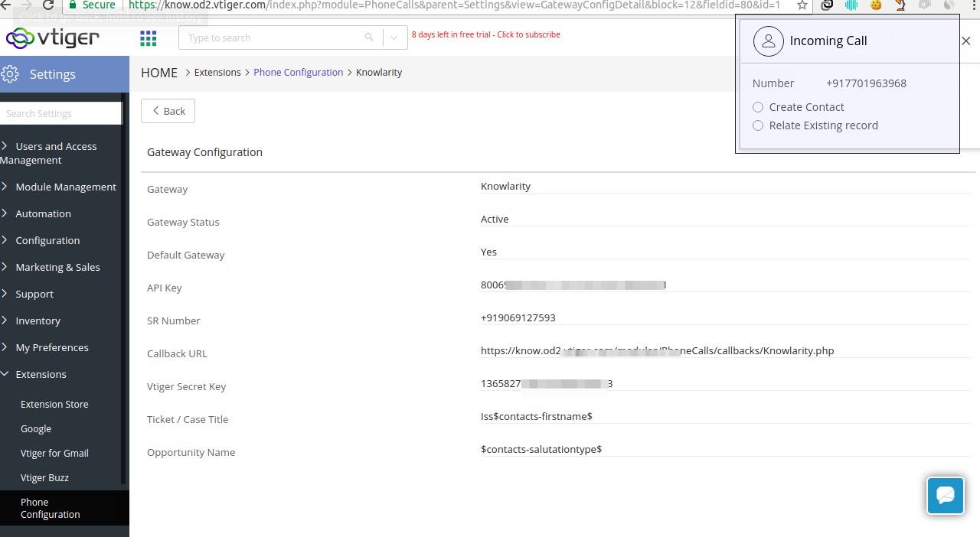Viewport: 980px width, 537px height.
Task: Click the Back button
Action: pos(168,111)
